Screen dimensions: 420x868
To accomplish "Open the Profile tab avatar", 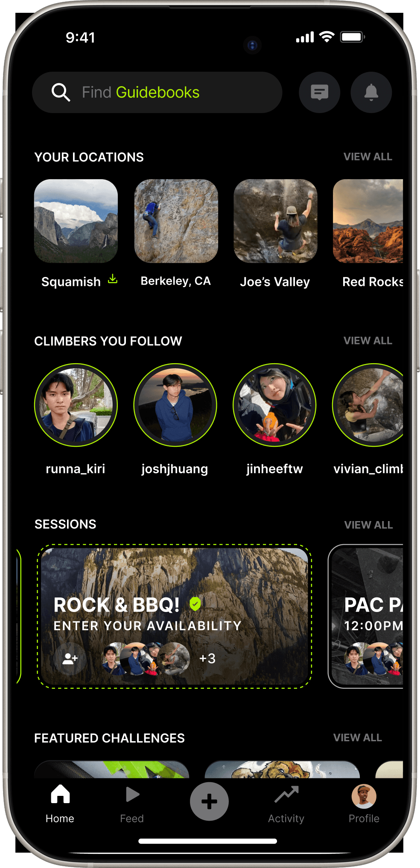I will point(364,796).
